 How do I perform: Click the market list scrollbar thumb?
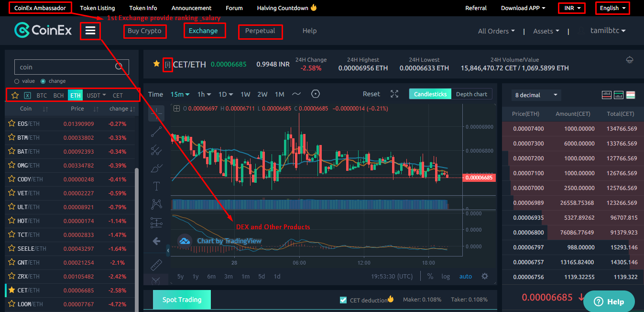tap(138, 239)
